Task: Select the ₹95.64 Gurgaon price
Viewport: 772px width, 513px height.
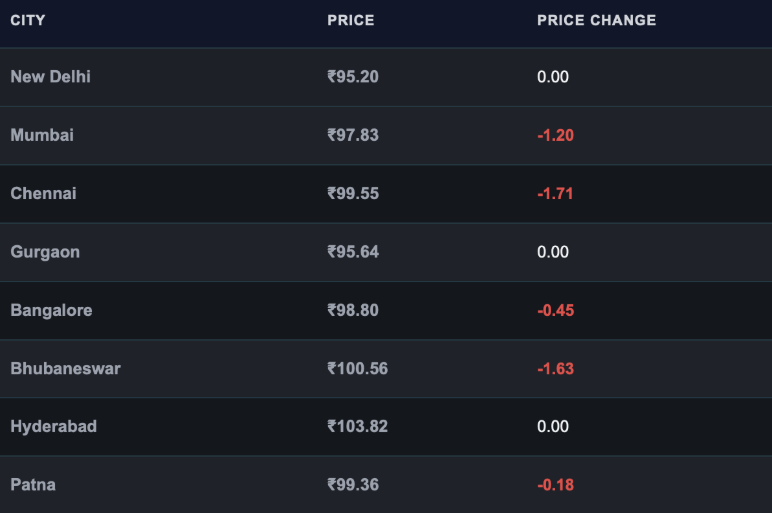Action: coord(353,252)
